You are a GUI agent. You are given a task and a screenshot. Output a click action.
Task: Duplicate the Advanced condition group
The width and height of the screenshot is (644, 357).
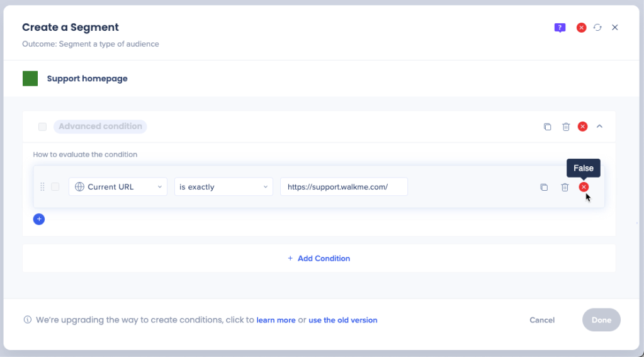(547, 127)
